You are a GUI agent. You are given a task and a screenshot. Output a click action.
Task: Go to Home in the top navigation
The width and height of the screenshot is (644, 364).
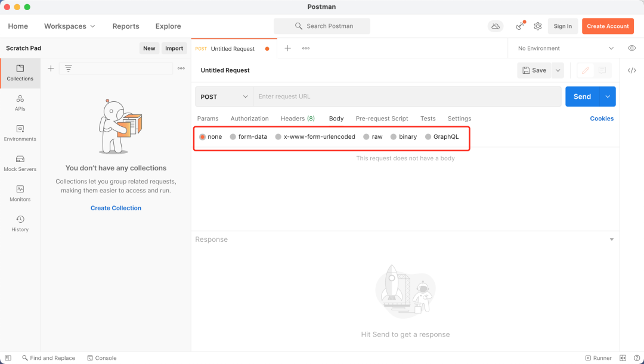[18, 26]
